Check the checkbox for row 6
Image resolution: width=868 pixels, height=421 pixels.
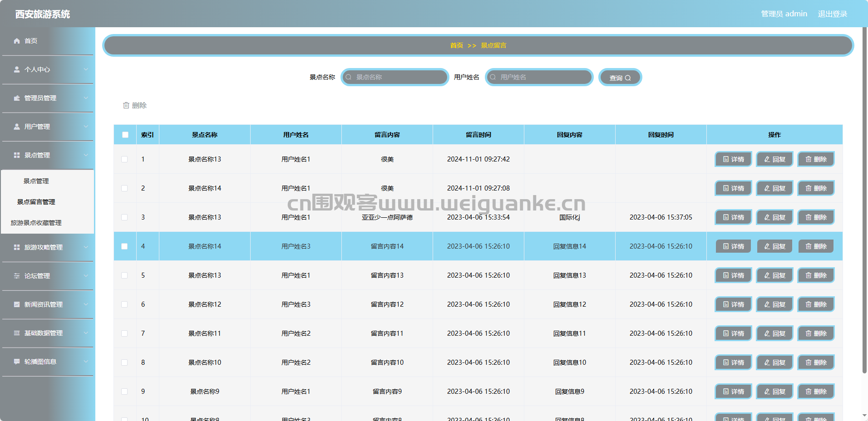[124, 304]
